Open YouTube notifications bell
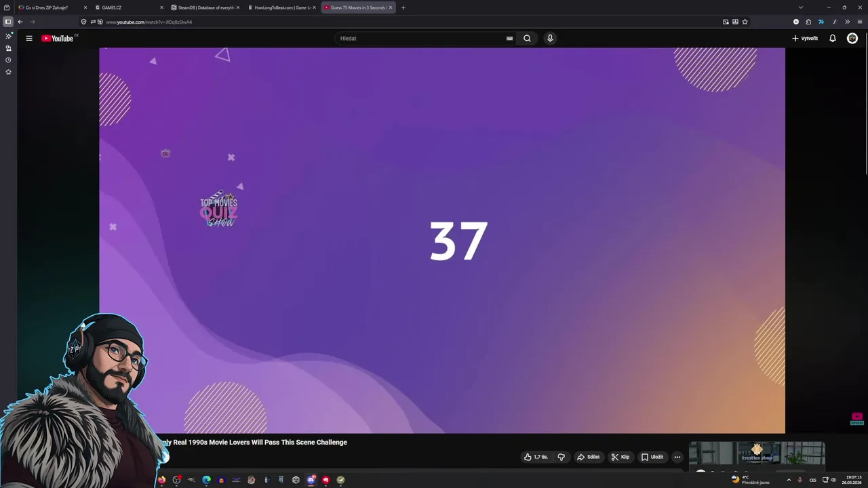Image resolution: width=868 pixels, height=488 pixels. [833, 39]
